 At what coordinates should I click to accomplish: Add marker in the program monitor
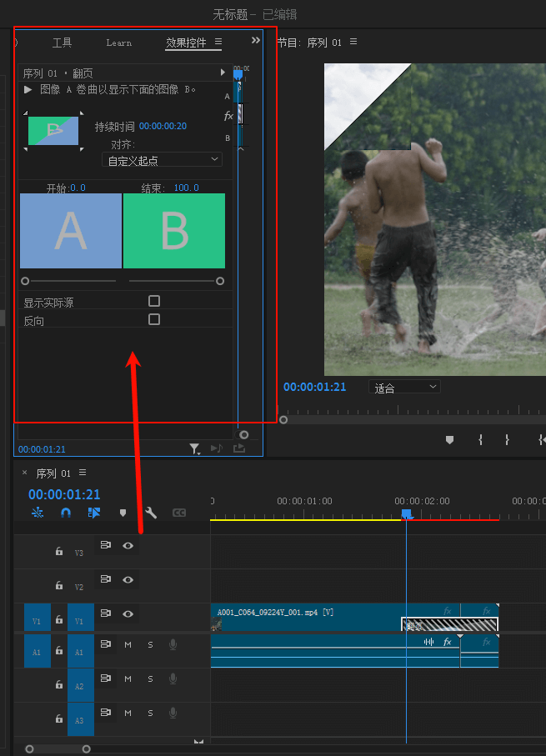pos(449,439)
